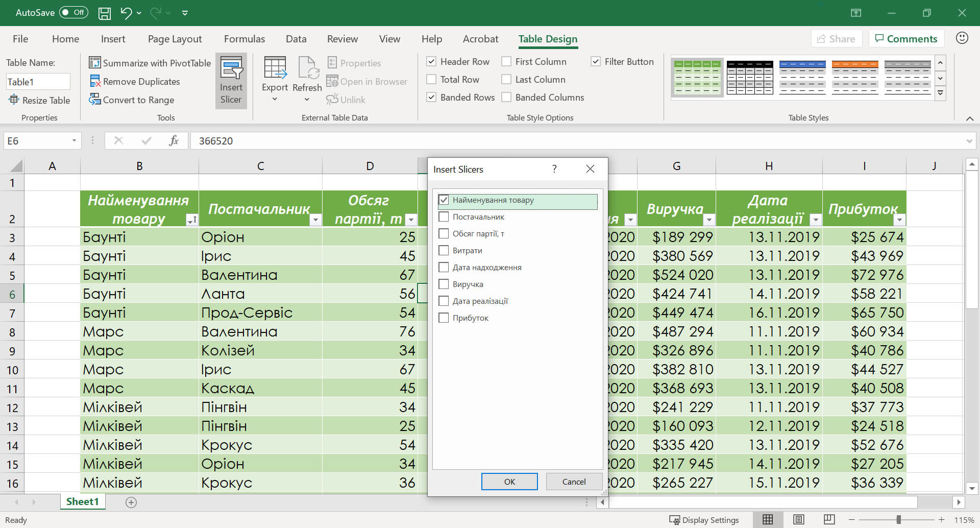
Task: Cancel the Insert Slicers dialog
Action: (x=574, y=482)
